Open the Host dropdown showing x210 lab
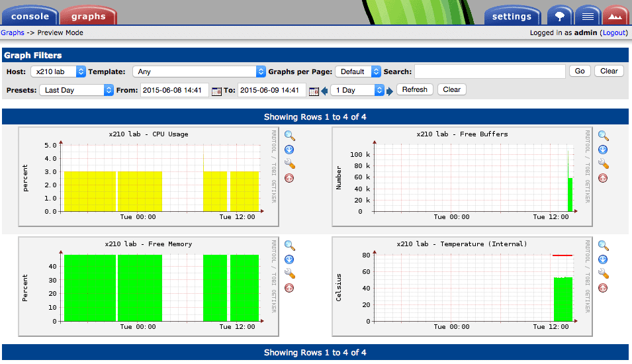The image size is (632, 364). point(58,71)
